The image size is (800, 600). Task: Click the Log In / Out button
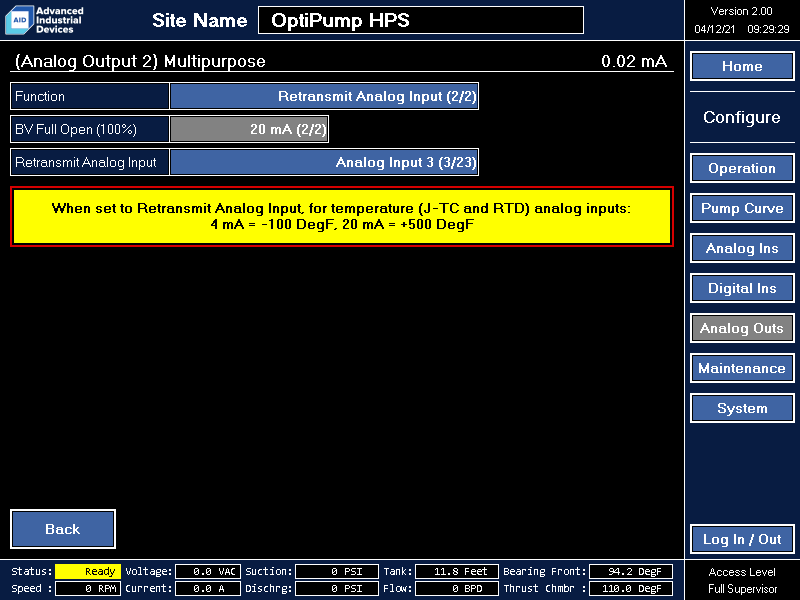pyautogui.click(x=742, y=539)
